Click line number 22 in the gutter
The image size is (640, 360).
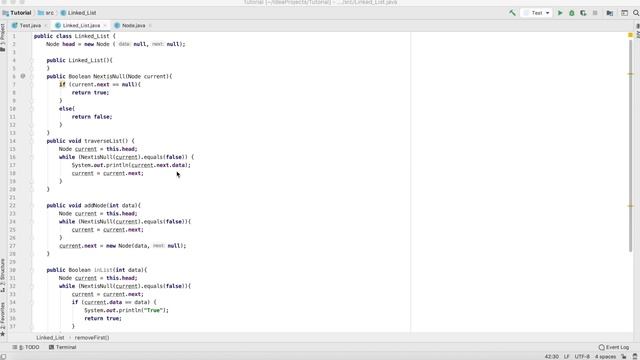tap(12, 205)
